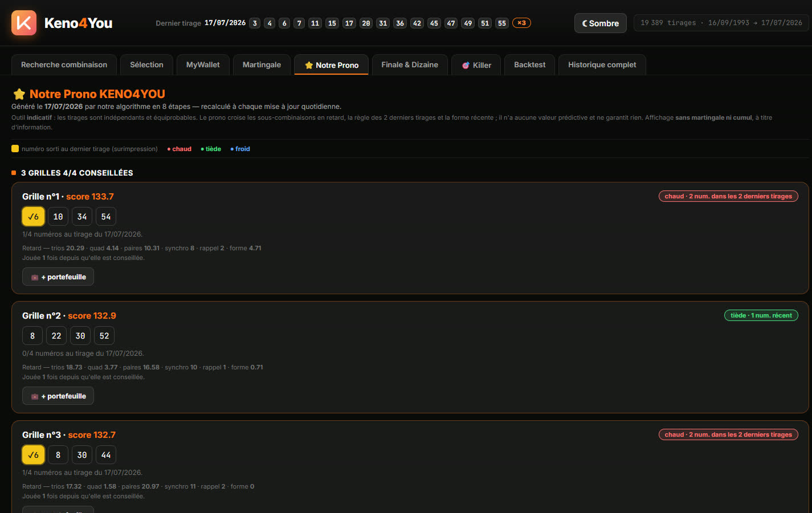Viewport: 812px width, 513px height.
Task: Click the Dernier tirage date 17/07/2026 in header
Action: pos(225,23)
